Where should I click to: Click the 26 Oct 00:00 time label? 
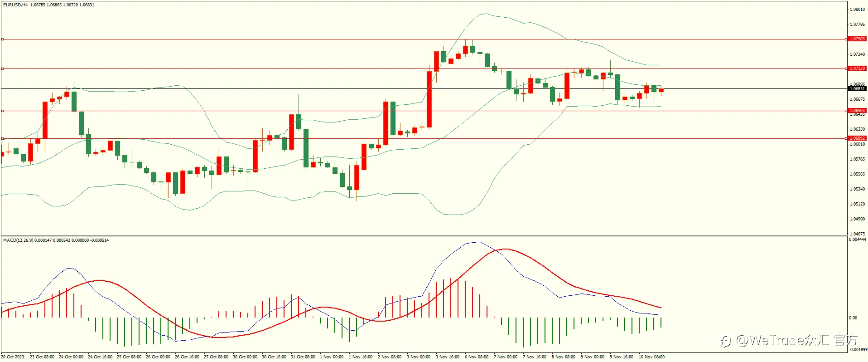click(158, 357)
